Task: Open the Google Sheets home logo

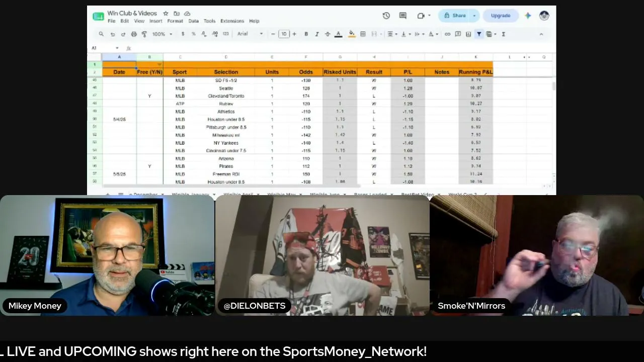Action: 98,17
